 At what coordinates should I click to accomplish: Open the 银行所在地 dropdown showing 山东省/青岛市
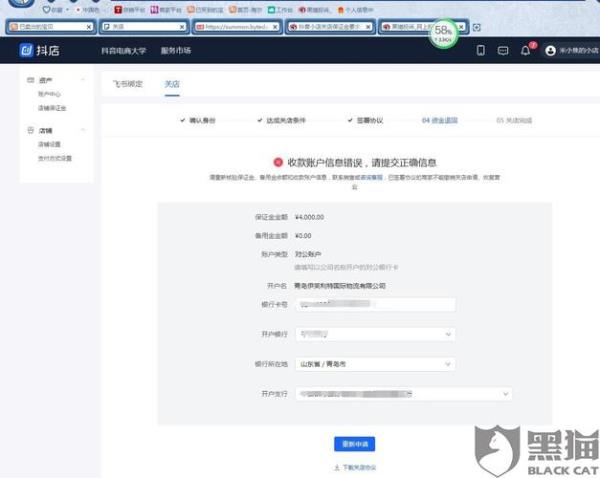tap(375, 364)
